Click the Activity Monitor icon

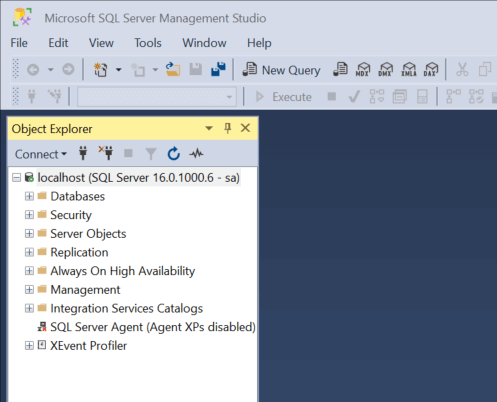point(196,154)
